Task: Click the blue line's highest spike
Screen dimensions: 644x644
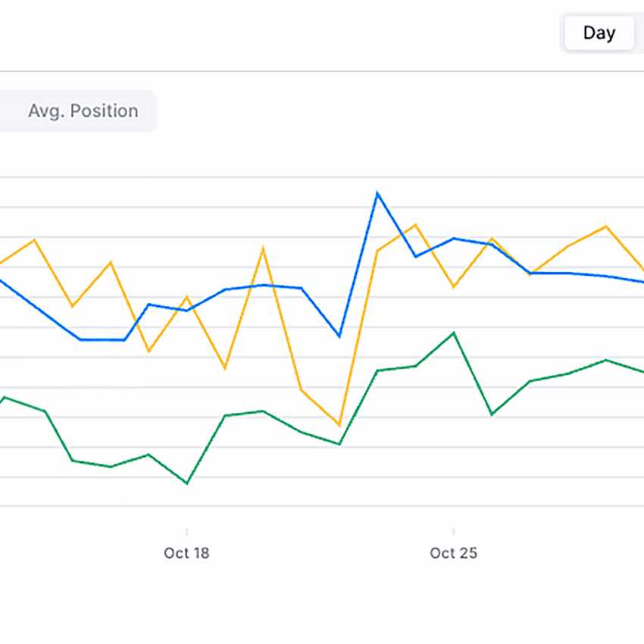Action: (x=377, y=193)
